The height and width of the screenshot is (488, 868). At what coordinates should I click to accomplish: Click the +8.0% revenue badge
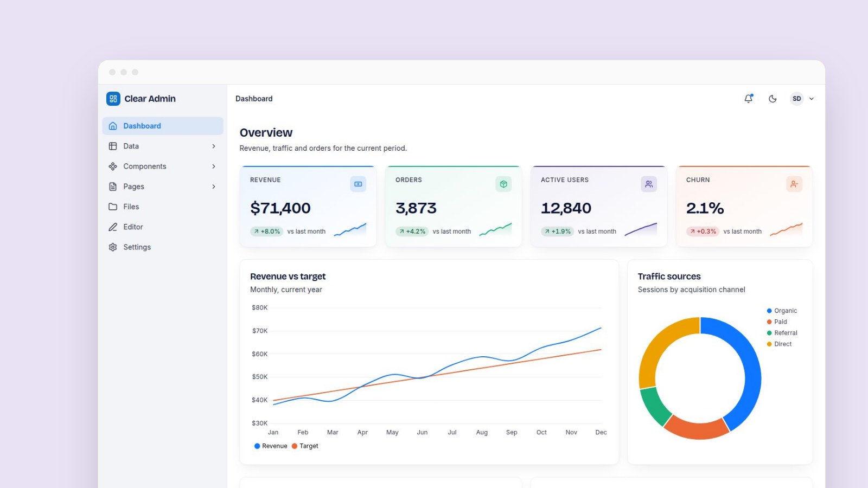coord(267,231)
